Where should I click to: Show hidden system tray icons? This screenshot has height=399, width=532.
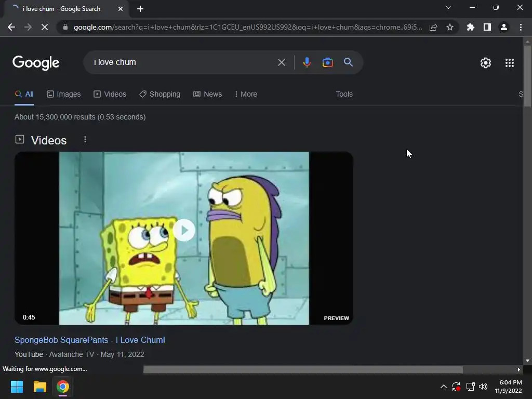tap(444, 387)
